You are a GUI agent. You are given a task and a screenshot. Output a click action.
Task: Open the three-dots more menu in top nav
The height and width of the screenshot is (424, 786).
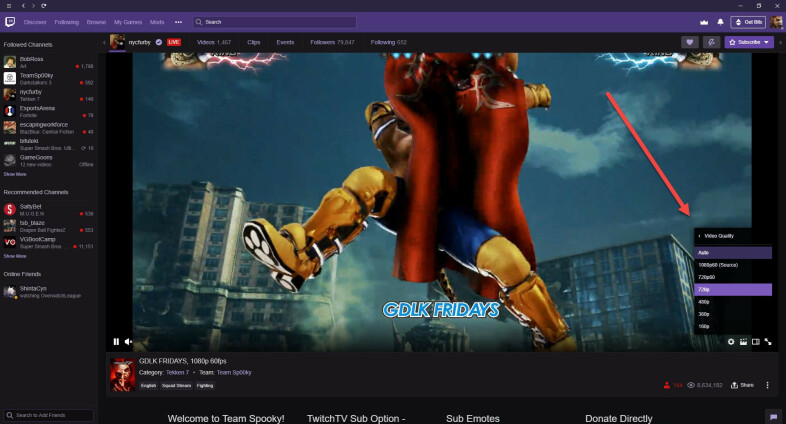coord(178,22)
